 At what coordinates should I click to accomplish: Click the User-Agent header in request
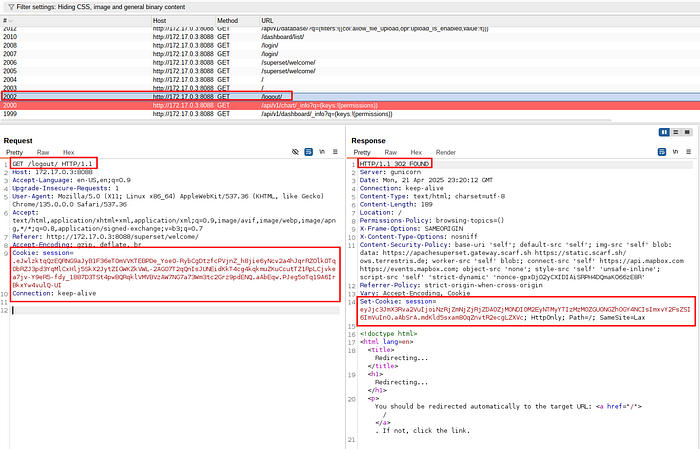(x=168, y=200)
